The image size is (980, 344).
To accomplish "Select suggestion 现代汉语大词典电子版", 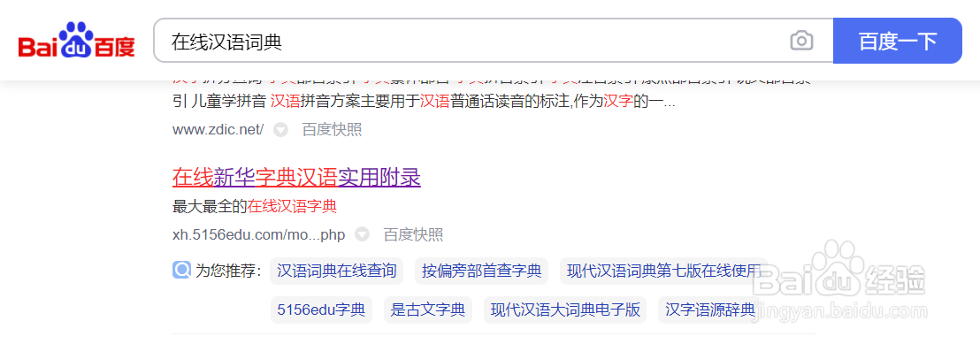I will [566, 310].
